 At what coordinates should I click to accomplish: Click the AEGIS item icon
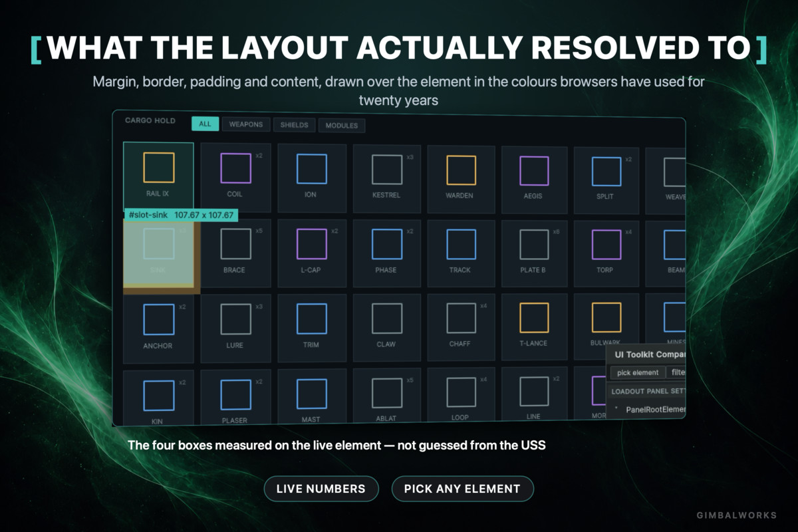point(534,171)
